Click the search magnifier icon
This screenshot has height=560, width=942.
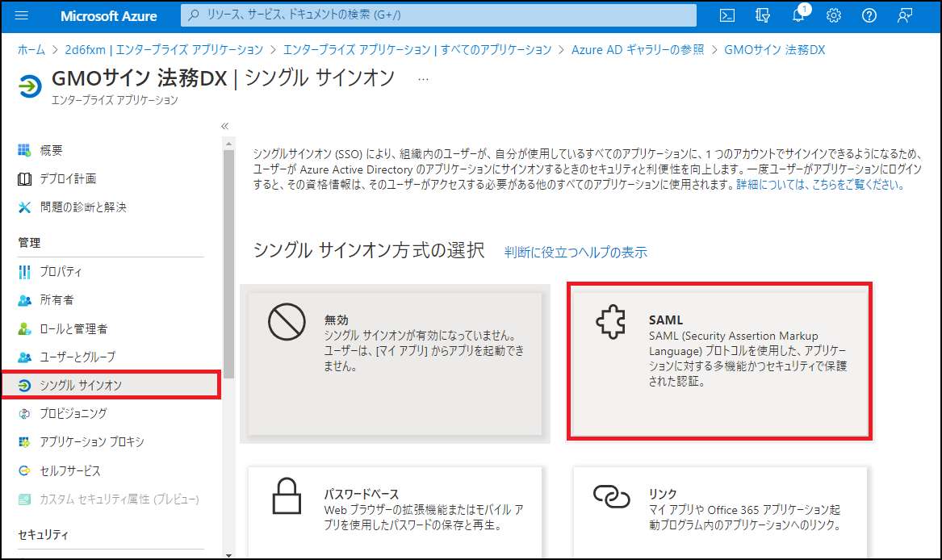[x=194, y=15]
